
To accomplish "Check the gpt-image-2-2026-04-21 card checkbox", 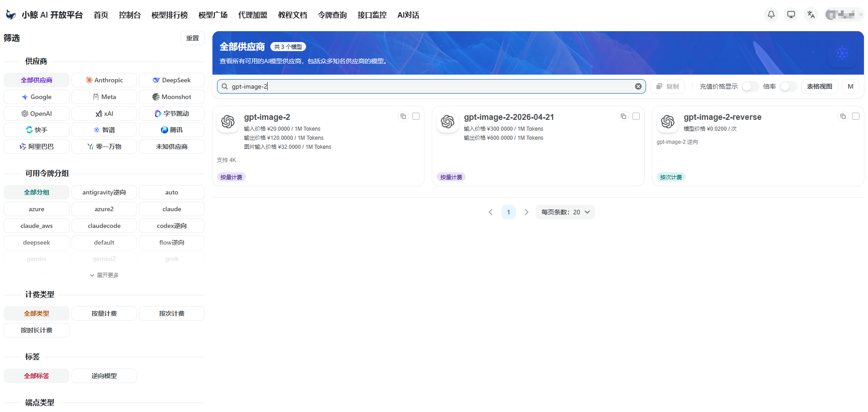I will tap(636, 116).
